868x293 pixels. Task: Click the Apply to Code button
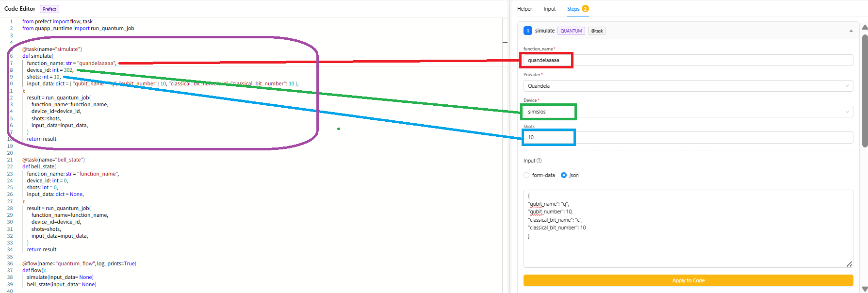688,280
